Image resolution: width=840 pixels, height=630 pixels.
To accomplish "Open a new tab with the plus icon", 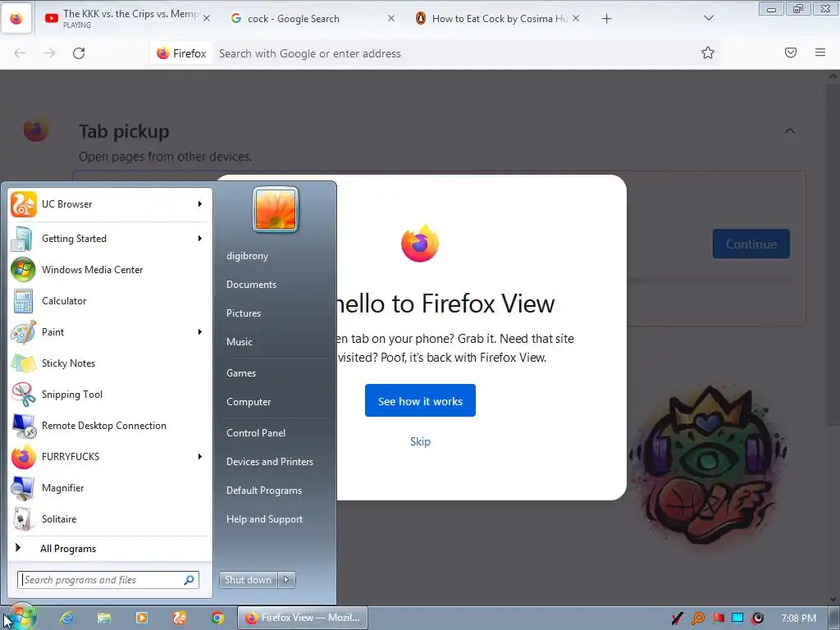I will pos(606,19).
